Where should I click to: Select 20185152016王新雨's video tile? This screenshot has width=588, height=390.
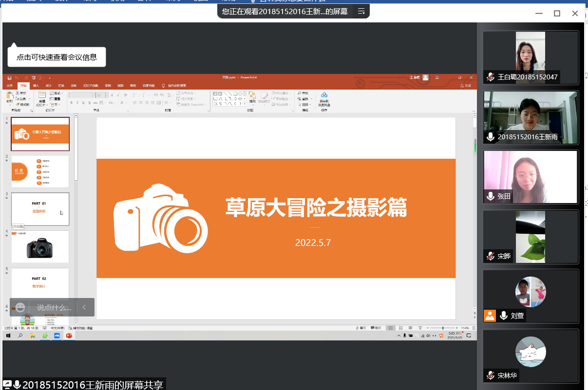[531, 117]
